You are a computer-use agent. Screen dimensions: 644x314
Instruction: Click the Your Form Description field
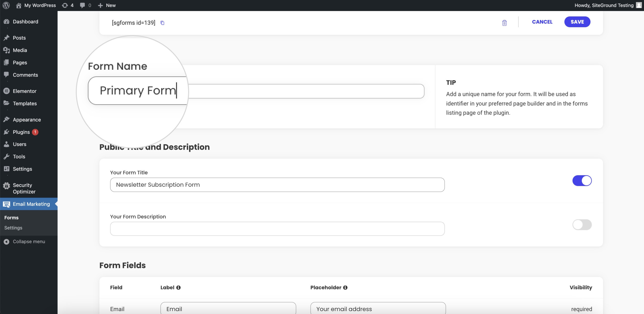click(x=277, y=229)
